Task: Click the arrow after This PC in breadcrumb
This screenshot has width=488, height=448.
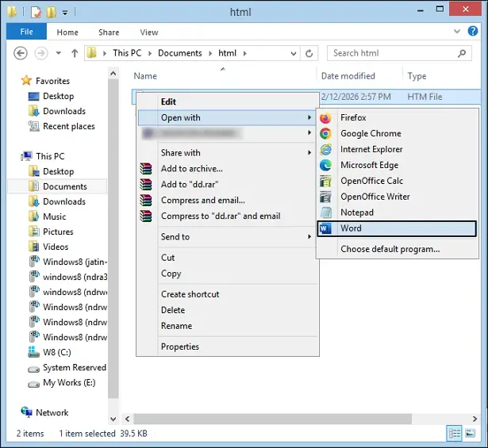Action: click(150, 53)
